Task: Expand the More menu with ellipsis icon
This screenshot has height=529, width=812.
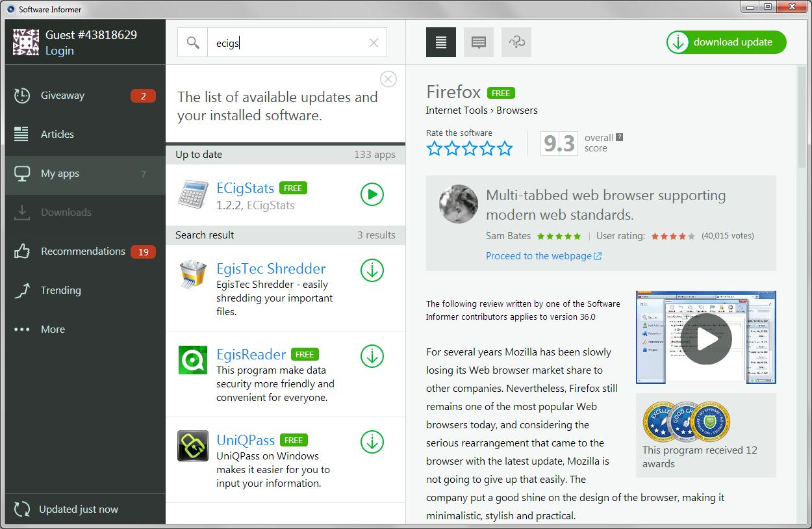Action: point(21,329)
